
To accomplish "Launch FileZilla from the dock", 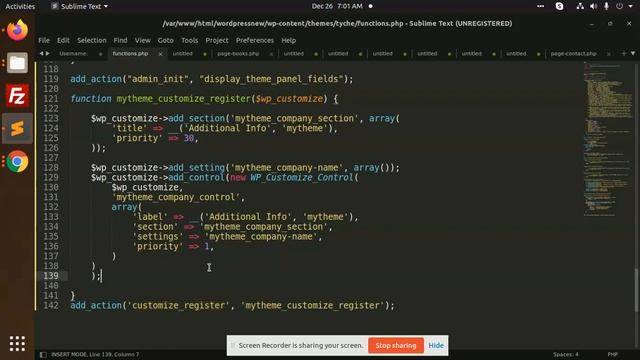I will point(17,96).
